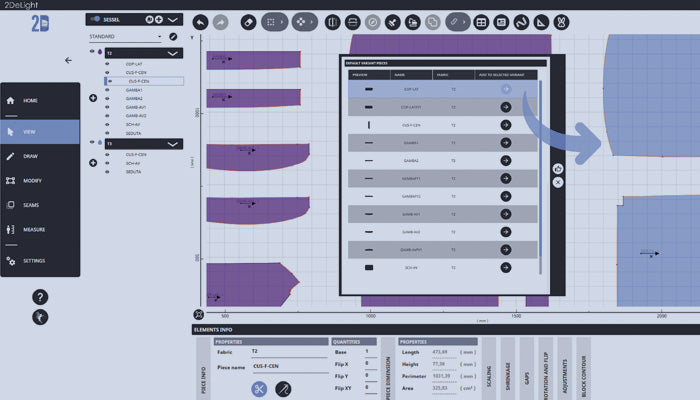The width and height of the screenshot is (700, 400).
Task: Toggle the SESSEL switch
Action: [x=96, y=19]
